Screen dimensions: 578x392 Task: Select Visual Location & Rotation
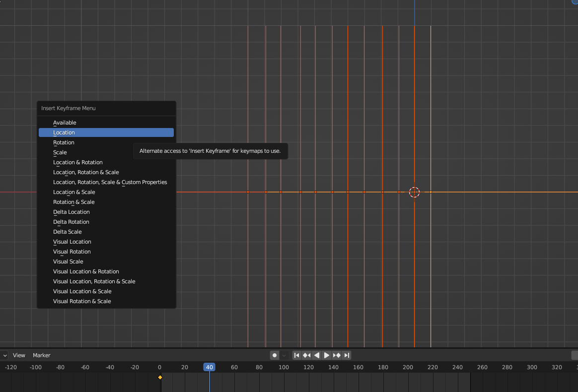106,271
